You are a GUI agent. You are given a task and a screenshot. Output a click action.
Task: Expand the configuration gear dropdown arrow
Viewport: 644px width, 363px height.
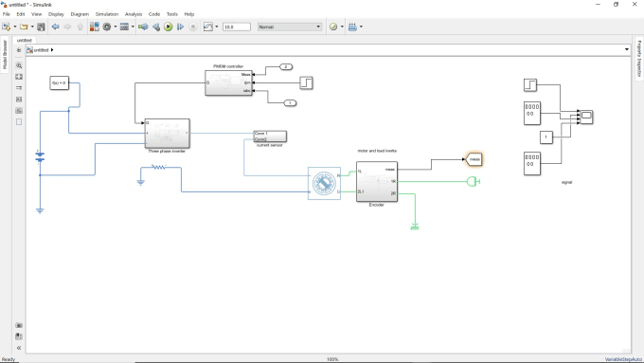116,27
